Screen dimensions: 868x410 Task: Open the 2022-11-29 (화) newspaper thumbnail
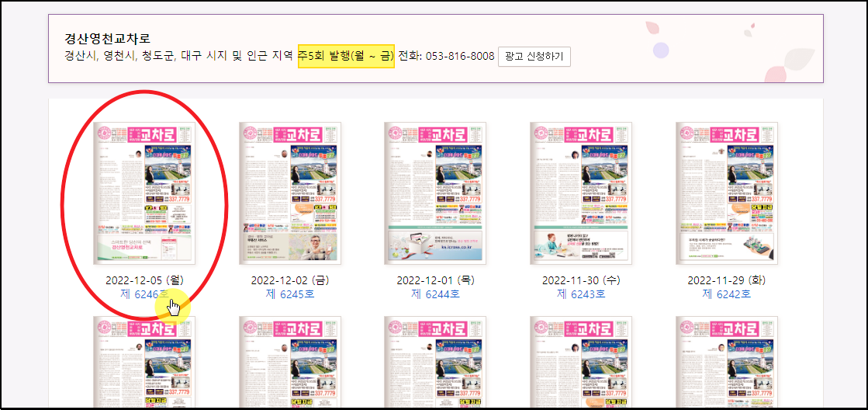pos(726,193)
